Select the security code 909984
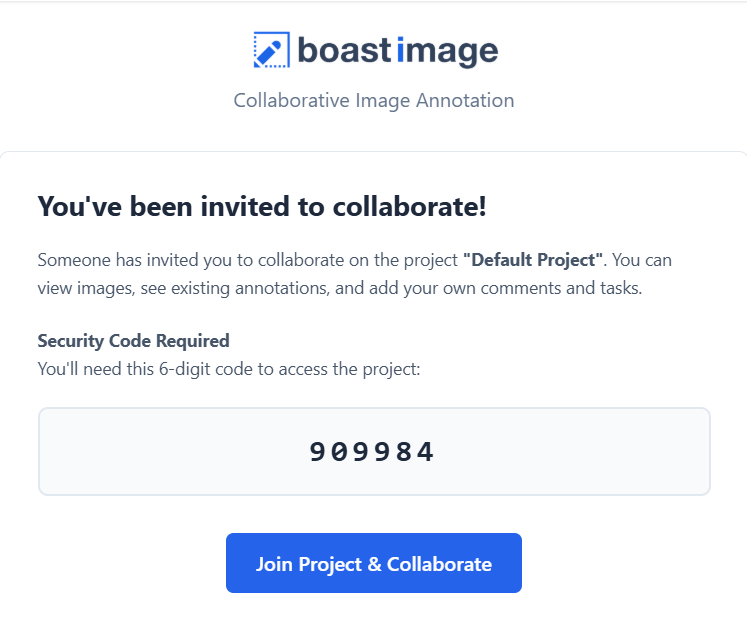The height and width of the screenshot is (633, 747). [x=372, y=452]
